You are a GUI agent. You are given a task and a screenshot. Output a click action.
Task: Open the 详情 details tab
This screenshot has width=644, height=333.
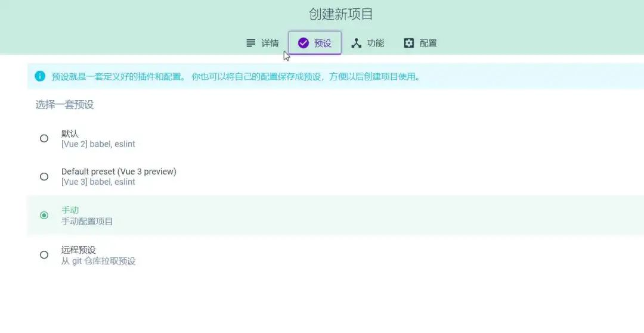262,43
